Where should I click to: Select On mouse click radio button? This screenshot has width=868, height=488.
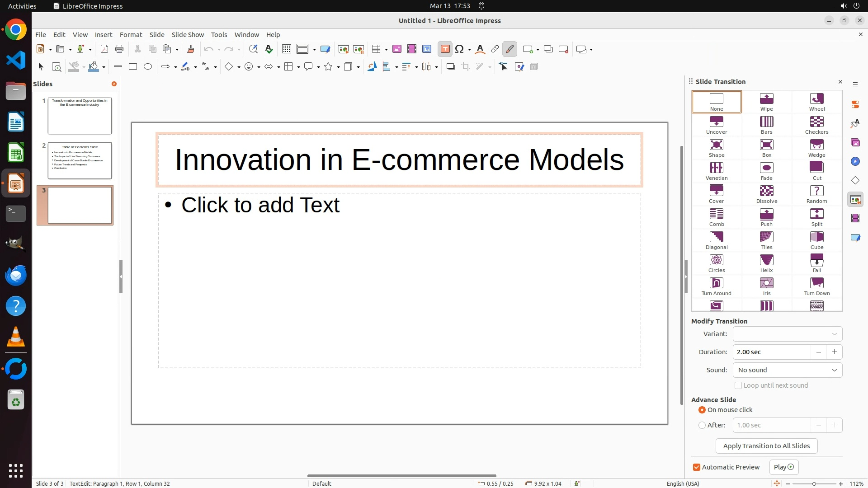[x=702, y=410]
